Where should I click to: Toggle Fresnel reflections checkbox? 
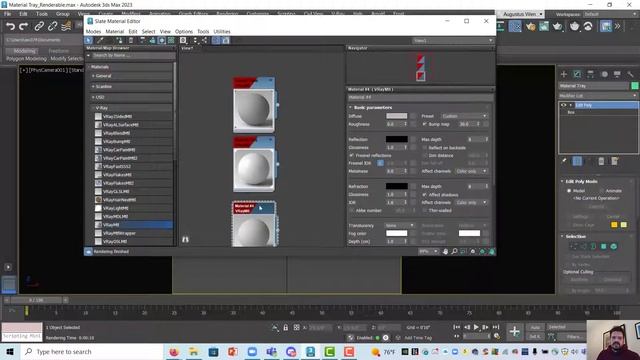[x=351, y=156]
